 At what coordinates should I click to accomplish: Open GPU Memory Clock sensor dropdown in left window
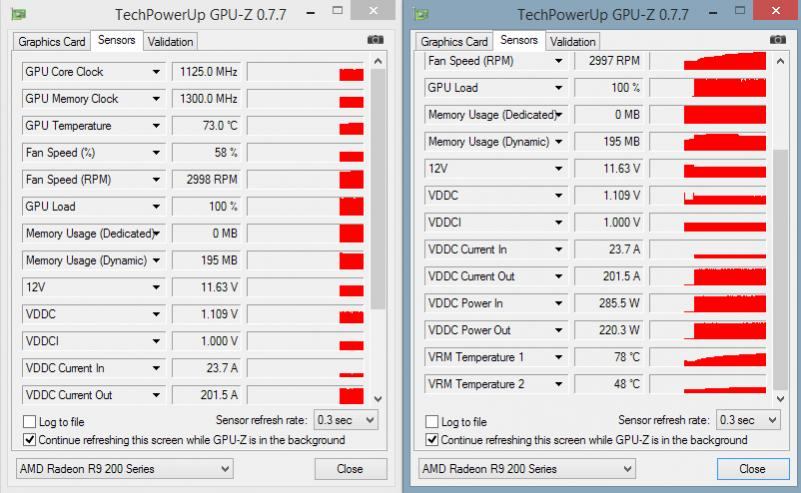click(156, 99)
